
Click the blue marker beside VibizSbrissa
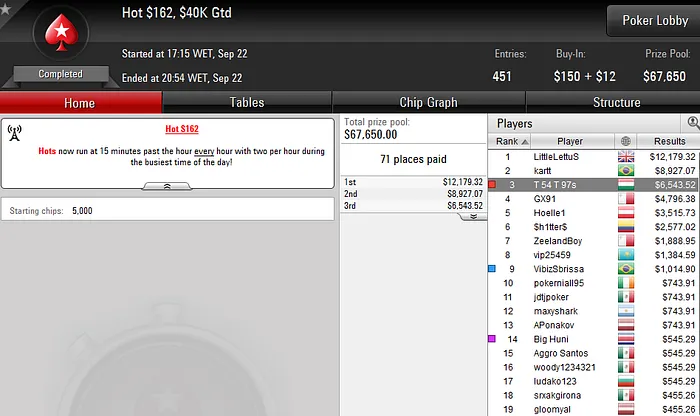point(492,269)
